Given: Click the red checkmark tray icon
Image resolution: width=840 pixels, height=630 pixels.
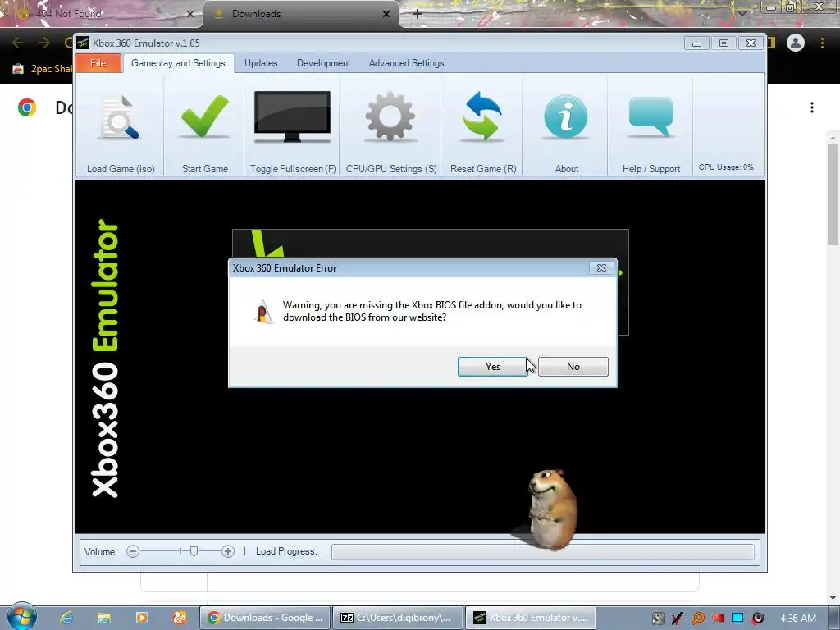Looking at the screenshot, I should click(678, 619).
